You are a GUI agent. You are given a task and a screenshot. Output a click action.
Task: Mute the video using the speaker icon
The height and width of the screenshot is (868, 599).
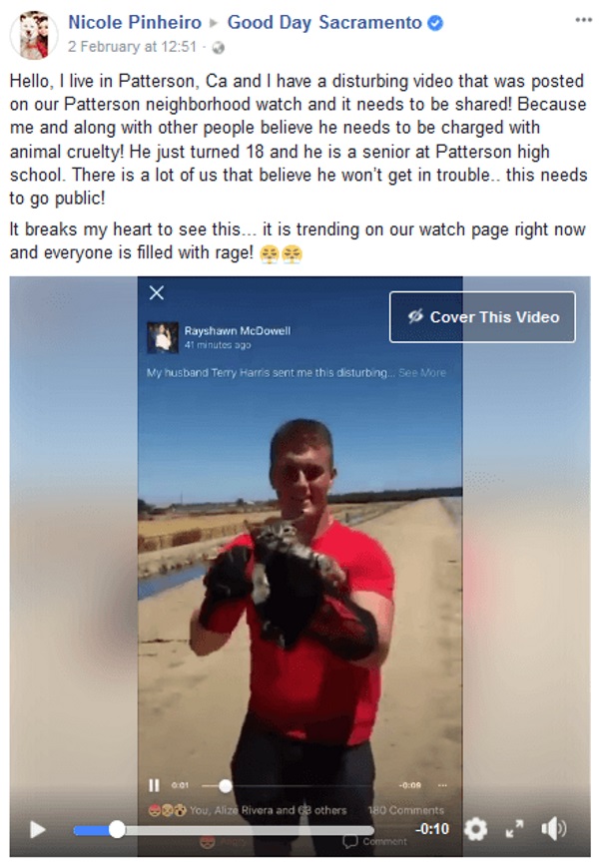pos(553,829)
